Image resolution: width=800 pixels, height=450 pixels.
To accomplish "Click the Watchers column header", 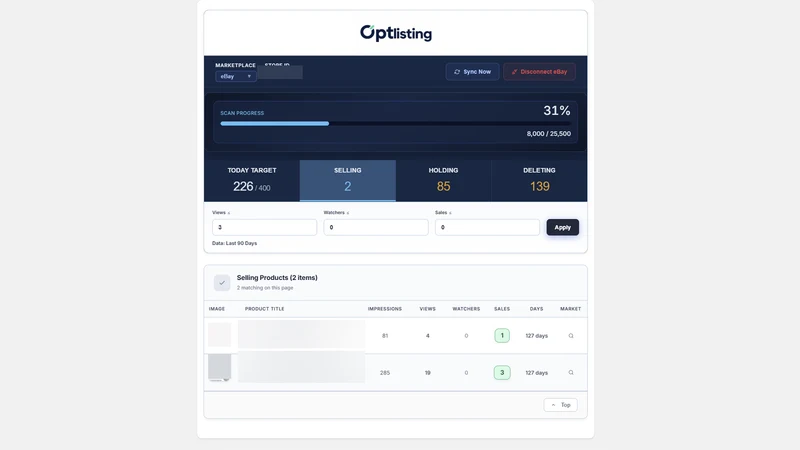I will (x=466, y=309).
